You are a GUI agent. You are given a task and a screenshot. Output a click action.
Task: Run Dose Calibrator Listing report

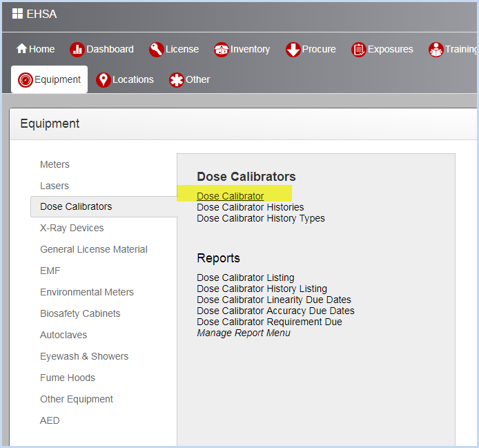[245, 277]
